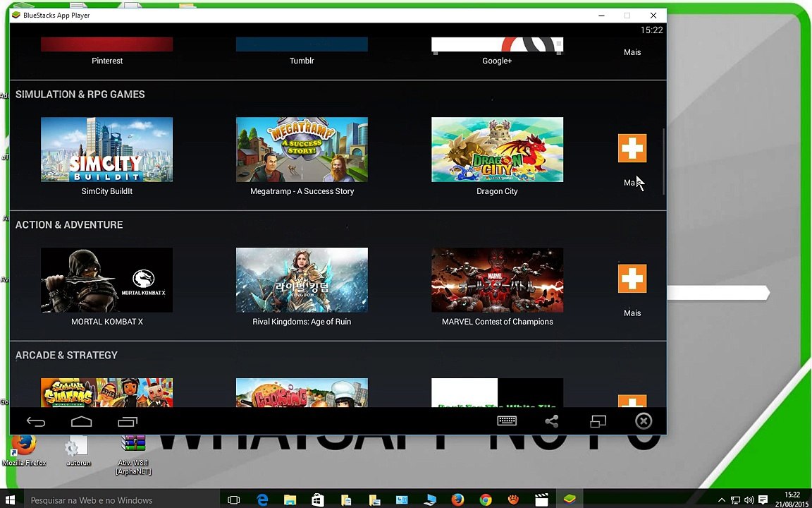
Task: Click the clapperboard video app in taskbar
Action: [x=541, y=500]
